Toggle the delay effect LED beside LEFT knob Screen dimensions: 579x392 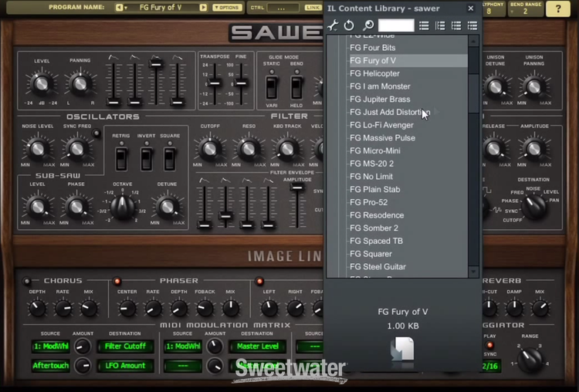coord(259,281)
